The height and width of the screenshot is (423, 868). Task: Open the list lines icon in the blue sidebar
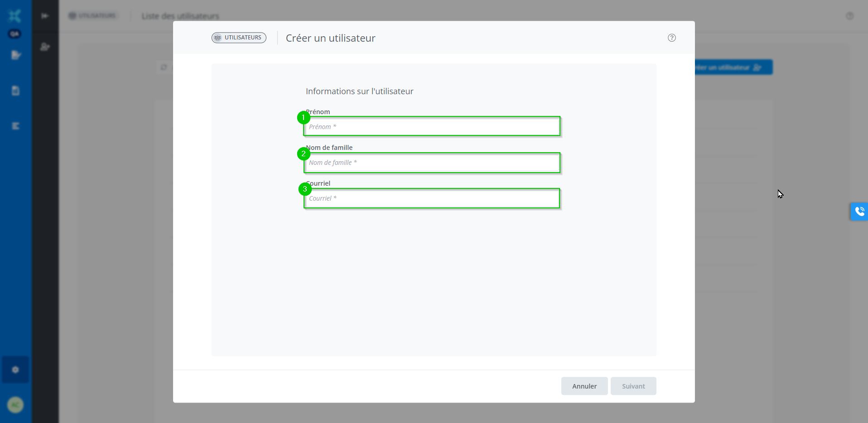point(15,126)
